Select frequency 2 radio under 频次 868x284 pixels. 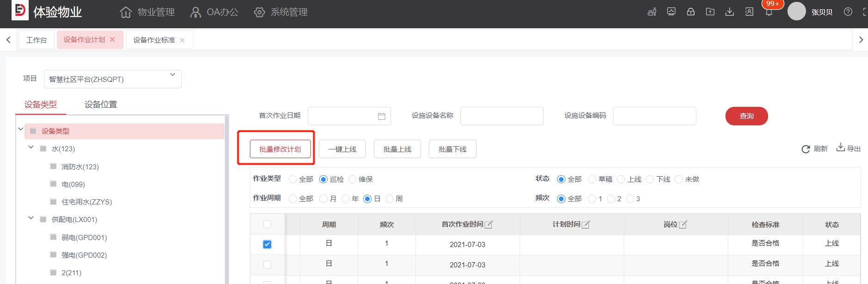pyautogui.click(x=611, y=199)
